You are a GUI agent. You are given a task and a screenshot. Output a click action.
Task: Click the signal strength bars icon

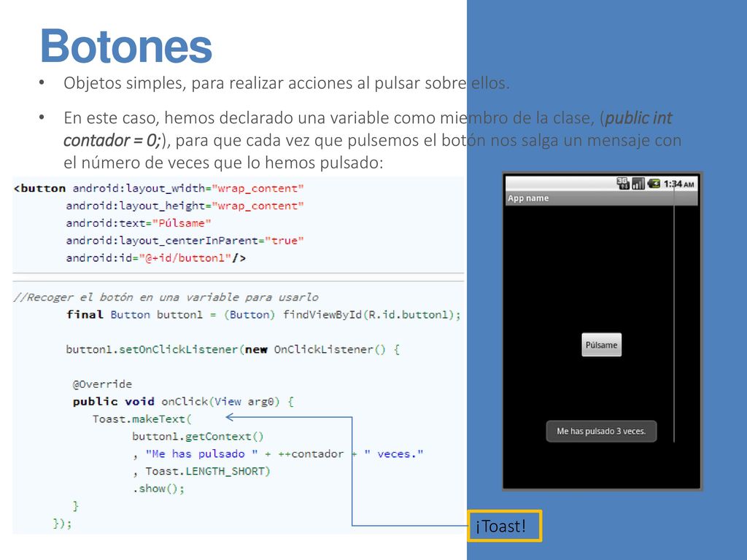[638, 183]
